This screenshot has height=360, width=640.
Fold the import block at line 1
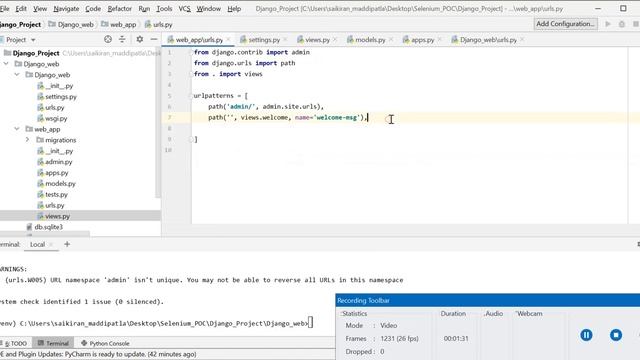[191, 52]
